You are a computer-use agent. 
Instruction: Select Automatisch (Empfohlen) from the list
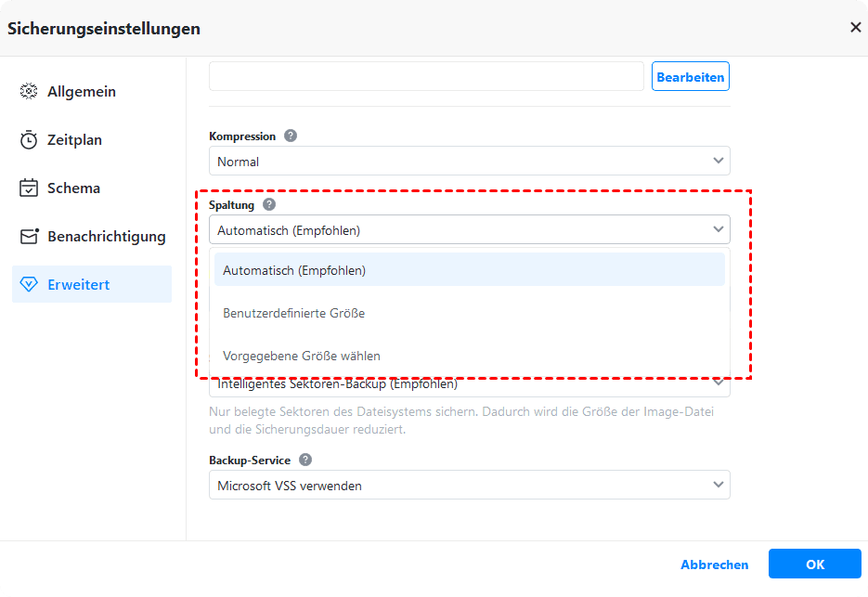coord(469,270)
